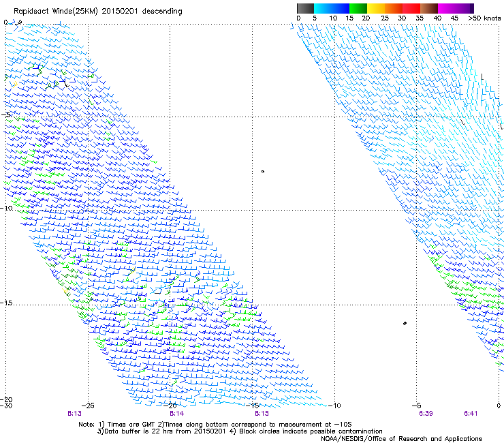Image resolution: width=504 pixels, height=443 pixels.
Task: Click the '25' label under the color bar
Action: (385, 18)
